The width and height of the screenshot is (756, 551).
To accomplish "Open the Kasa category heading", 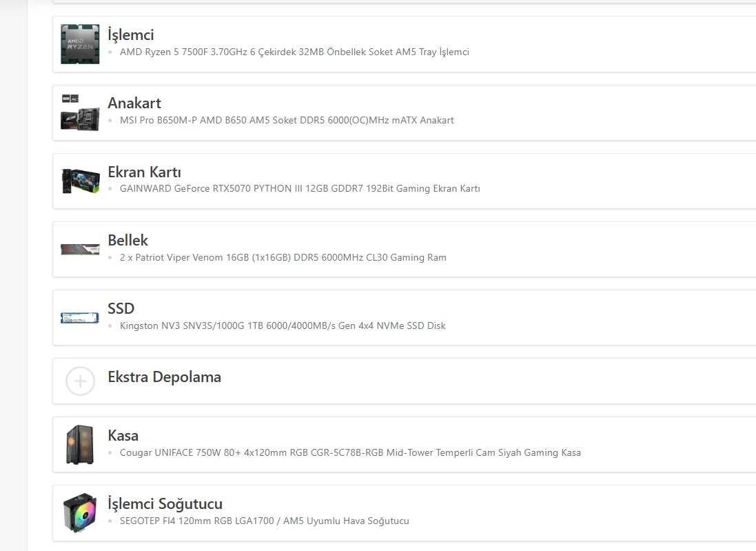I will pyautogui.click(x=123, y=435).
